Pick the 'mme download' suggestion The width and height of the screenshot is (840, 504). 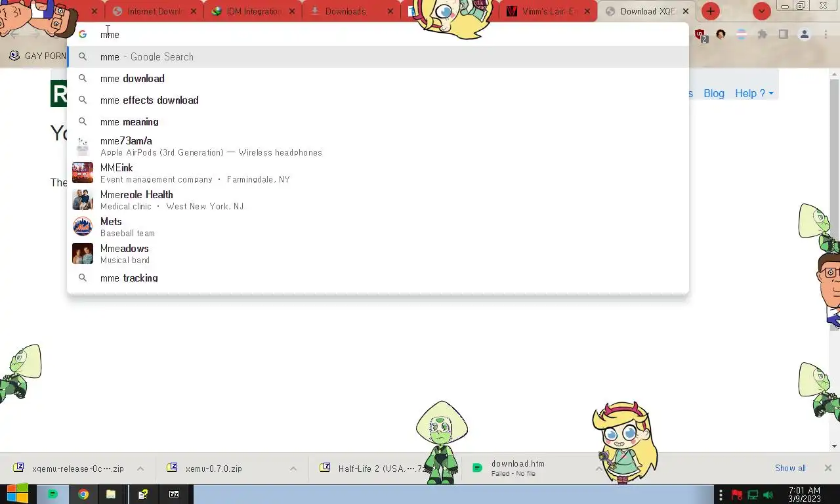378,78
